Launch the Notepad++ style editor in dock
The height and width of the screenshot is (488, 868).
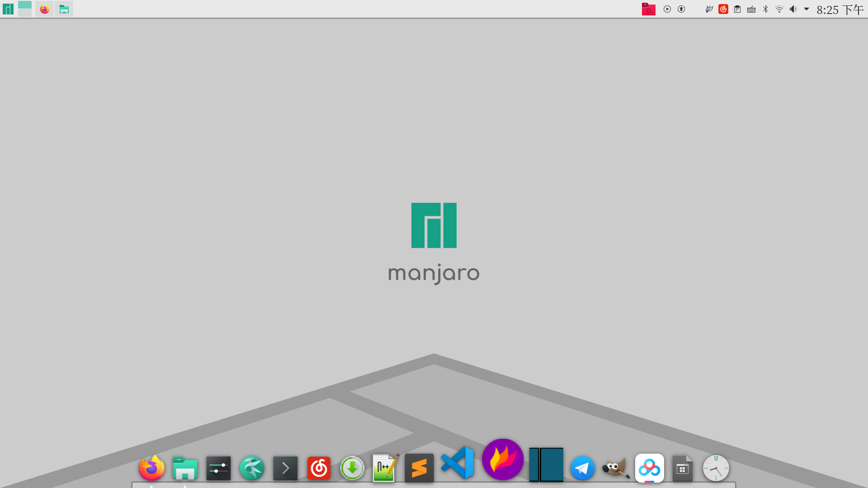[386, 468]
